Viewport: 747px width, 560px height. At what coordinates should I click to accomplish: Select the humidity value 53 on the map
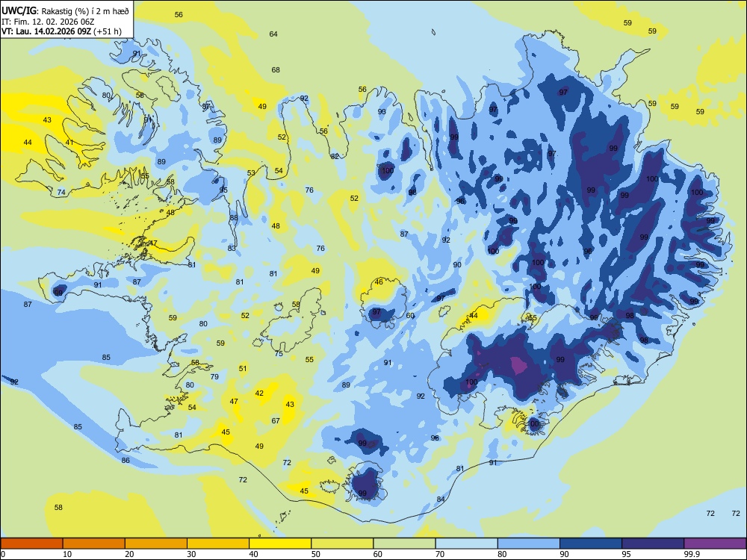251,173
